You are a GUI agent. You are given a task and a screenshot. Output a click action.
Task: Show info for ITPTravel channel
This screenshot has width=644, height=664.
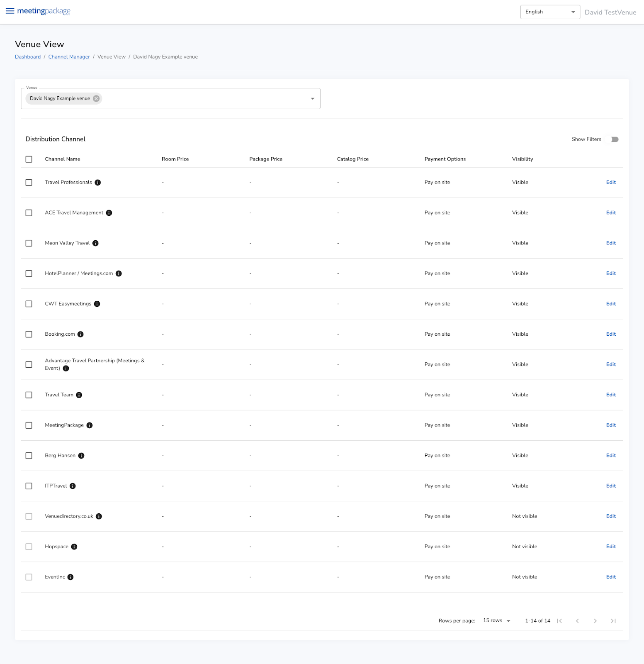[73, 486]
